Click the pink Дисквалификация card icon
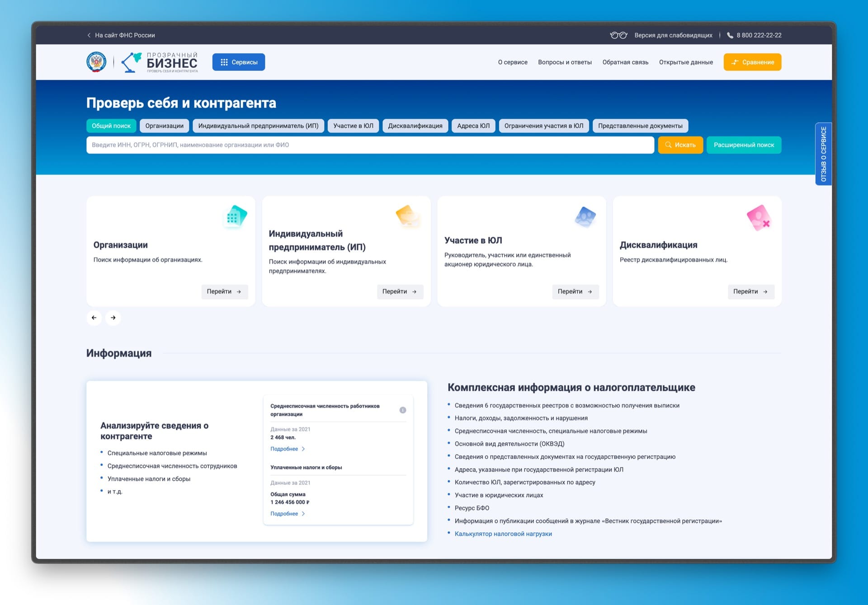Viewport: 868px width, 605px height. pyautogui.click(x=759, y=218)
